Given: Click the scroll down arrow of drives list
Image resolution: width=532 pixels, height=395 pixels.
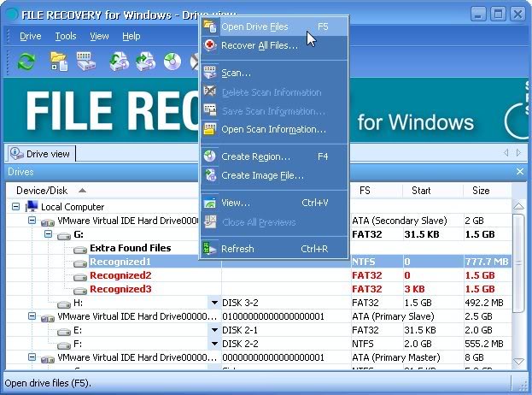Looking at the screenshot, I should 518,362.
